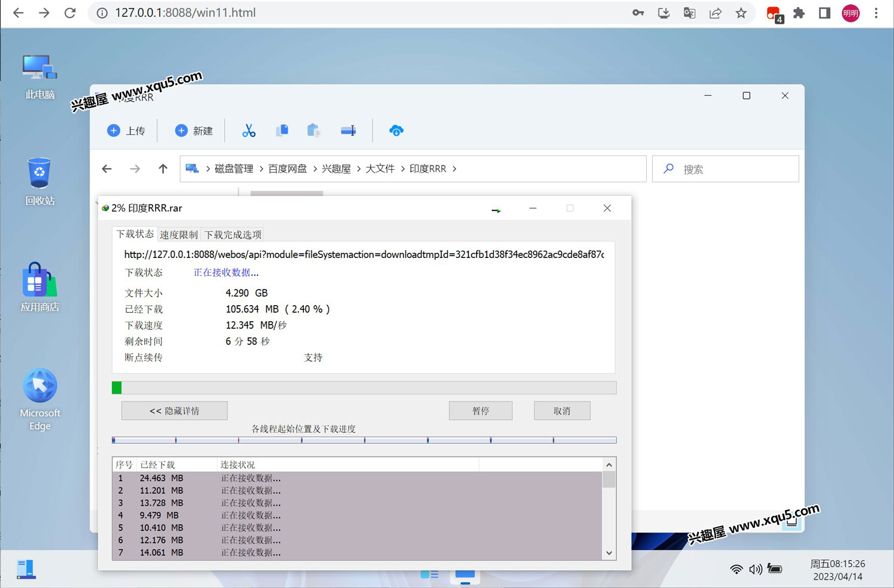Click the thread position progress strip
Image resolution: width=894 pixels, height=588 pixels.
364,440
